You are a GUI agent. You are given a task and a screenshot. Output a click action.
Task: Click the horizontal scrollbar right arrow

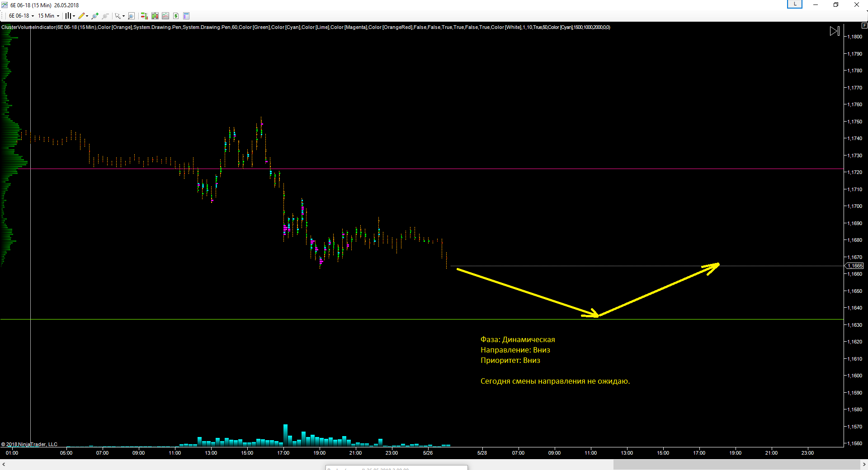coord(864,464)
